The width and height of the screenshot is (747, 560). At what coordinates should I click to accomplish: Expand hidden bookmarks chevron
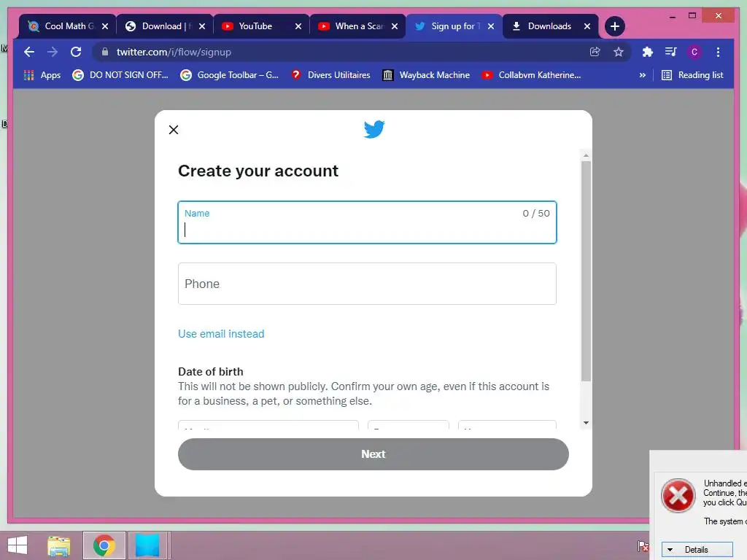(642, 75)
